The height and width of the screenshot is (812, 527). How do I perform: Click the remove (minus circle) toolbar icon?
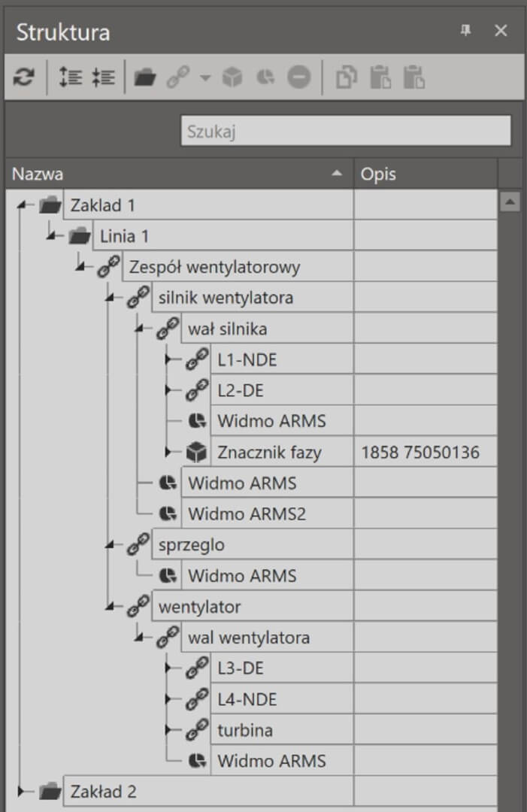point(299,77)
